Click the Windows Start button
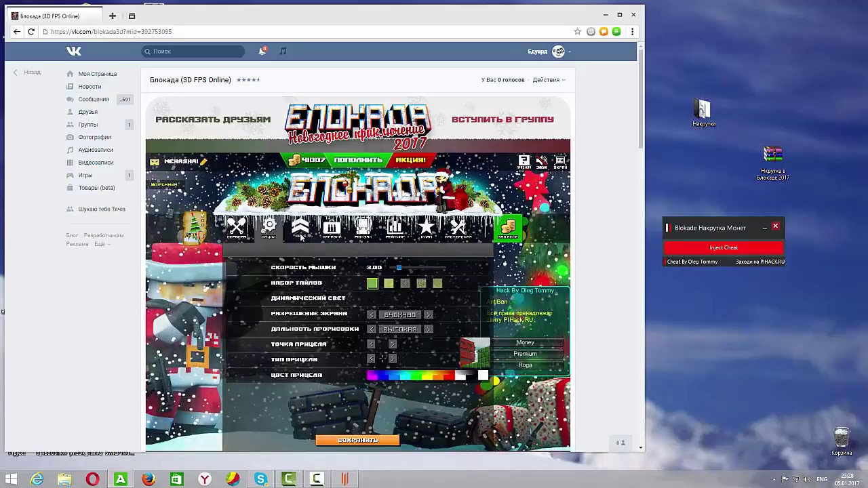This screenshot has height=488, width=868. [x=11, y=479]
